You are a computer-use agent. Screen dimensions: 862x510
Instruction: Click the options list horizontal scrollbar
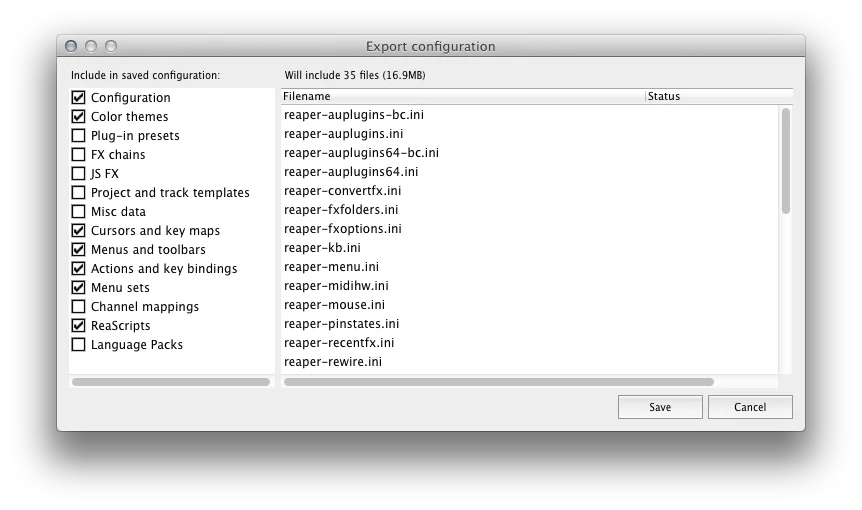(x=171, y=382)
